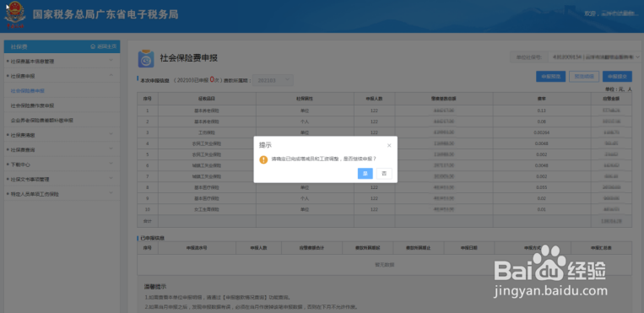Click the 暂无数据 empty table message
This screenshot has width=644, height=313.
pos(384,265)
